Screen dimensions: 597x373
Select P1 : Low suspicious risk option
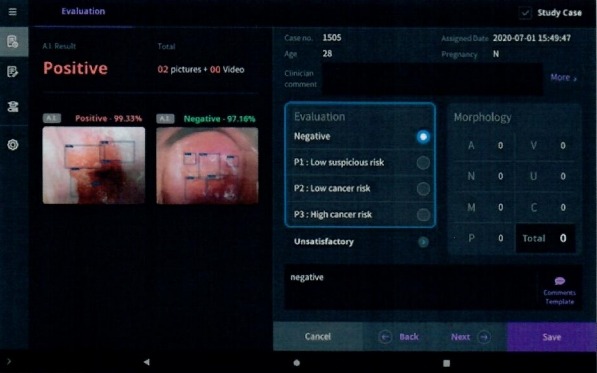tap(360, 163)
